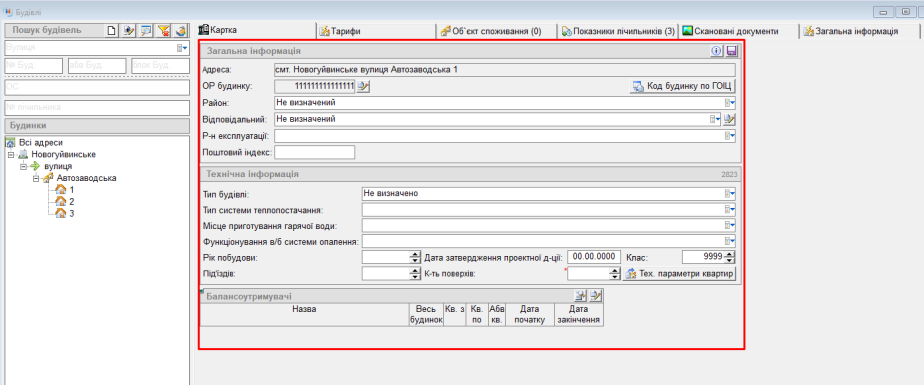
Task: Open the Район dropdown list
Action: click(730, 103)
